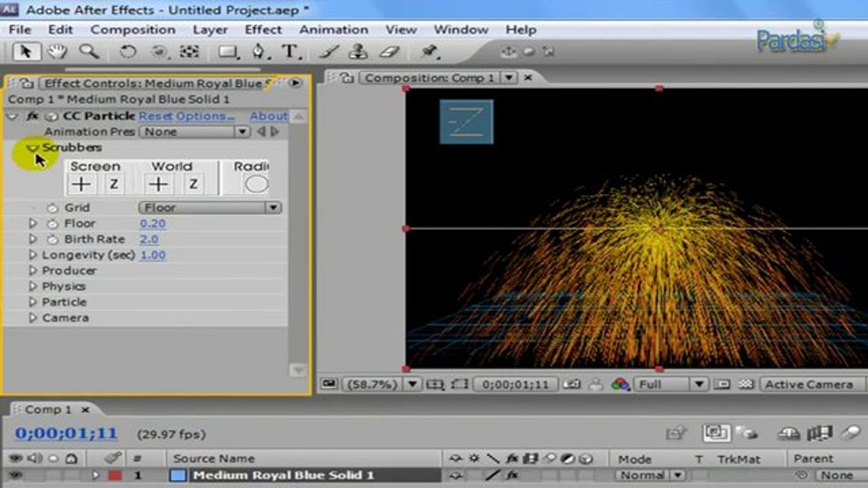Viewport: 868px width, 488px height.
Task: Click the Screen position crosshair scrubber
Action: pyautogui.click(x=81, y=184)
